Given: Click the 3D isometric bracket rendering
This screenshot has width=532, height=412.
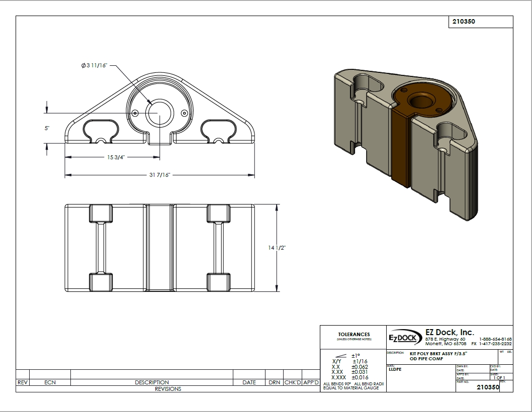Looking at the screenshot, I should (406, 145).
